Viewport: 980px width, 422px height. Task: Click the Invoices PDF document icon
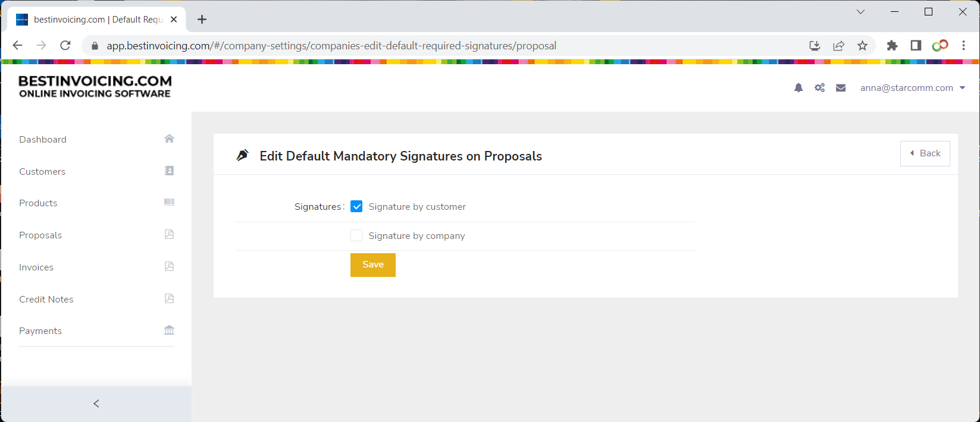[169, 266]
